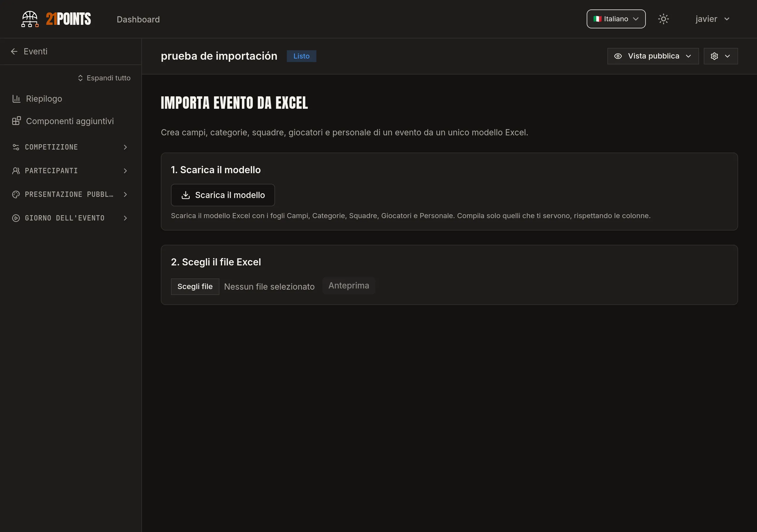The width and height of the screenshot is (757, 532).
Task: Click the Giorno dell'evento play icon
Action: click(x=16, y=218)
